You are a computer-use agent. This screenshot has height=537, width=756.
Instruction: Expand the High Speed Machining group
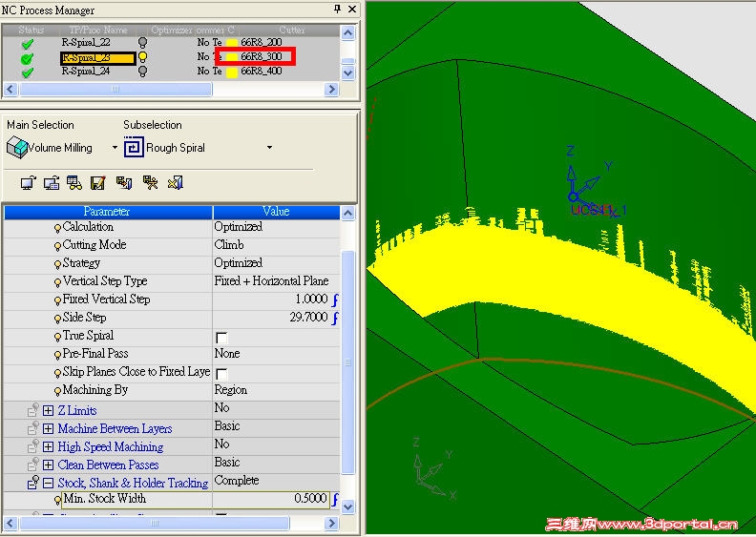tap(48, 446)
